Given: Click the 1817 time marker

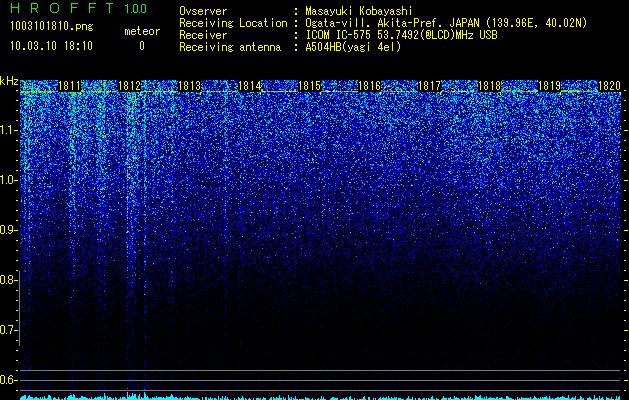Looking at the screenshot, I should pyautogui.click(x=430, y=86).
